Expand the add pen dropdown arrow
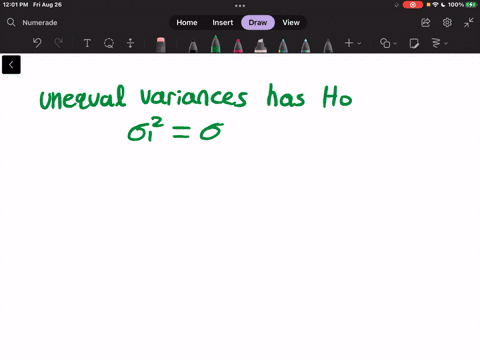Image resolution: width=480 pixels, height=360 pixels. (359, 43)
